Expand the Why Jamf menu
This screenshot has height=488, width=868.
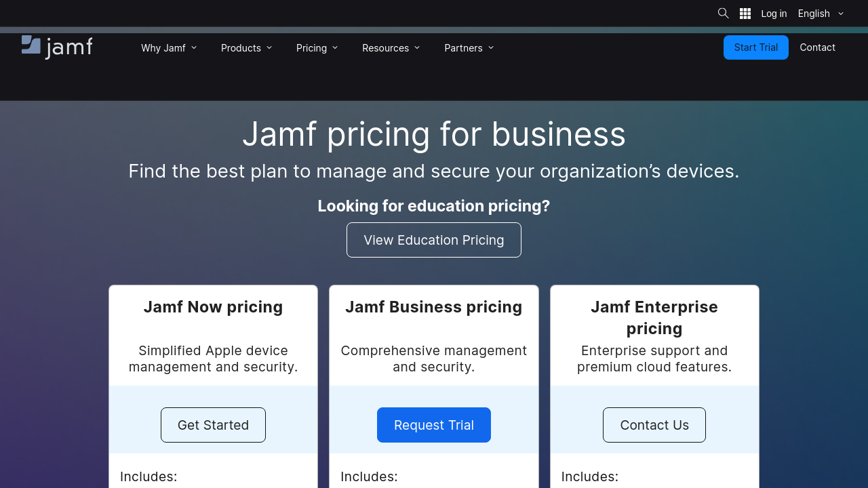[169, 48]
